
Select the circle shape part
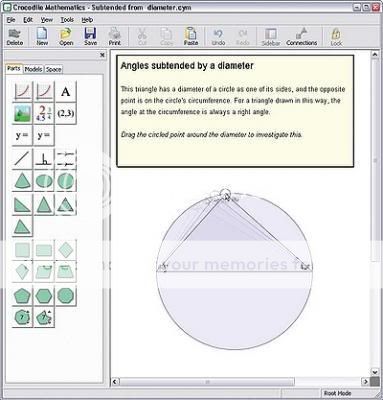coord(66,181)
